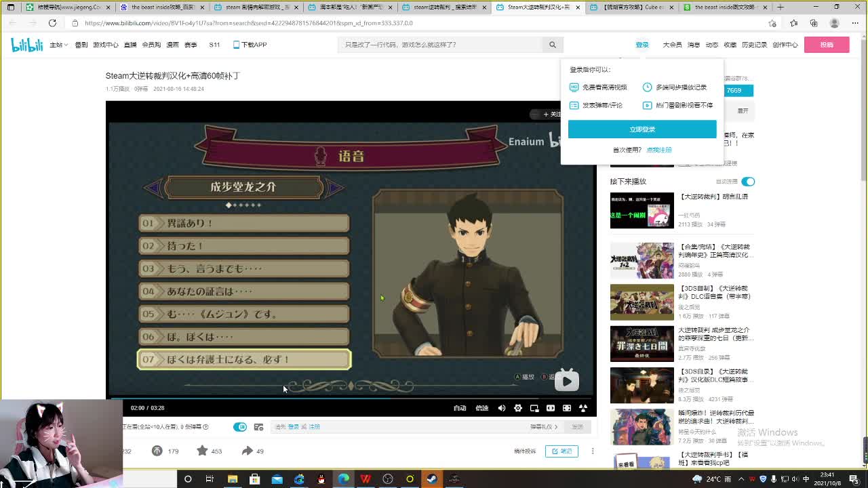Click the download APP phone icon
This screenshot has width=868, height=488.
[x=236, y=45]
